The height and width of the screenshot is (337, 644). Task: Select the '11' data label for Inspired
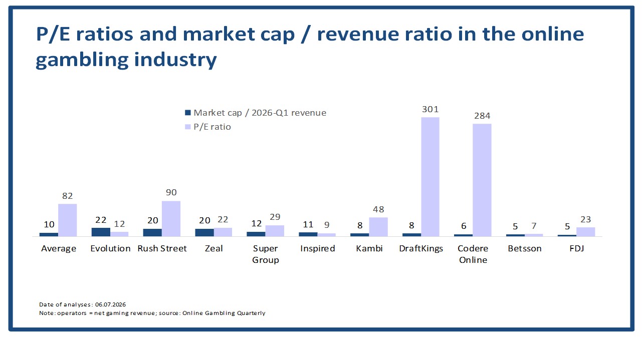[x=308, y=224]
